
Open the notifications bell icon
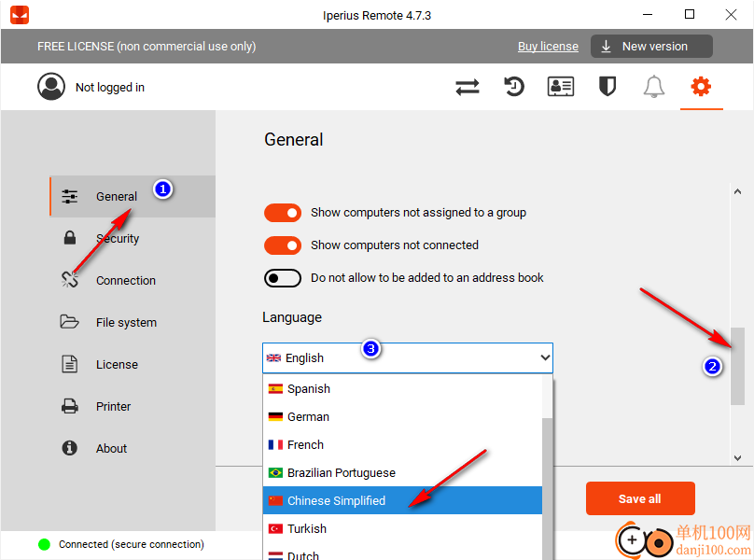pos(654,87)
